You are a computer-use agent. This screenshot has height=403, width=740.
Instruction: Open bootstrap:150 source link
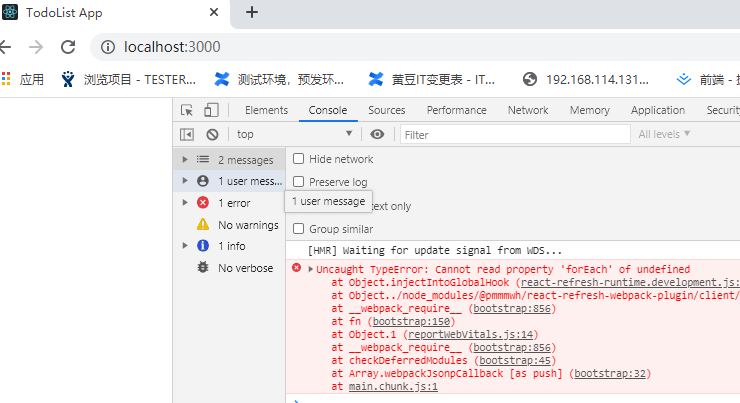click(411, 321)
